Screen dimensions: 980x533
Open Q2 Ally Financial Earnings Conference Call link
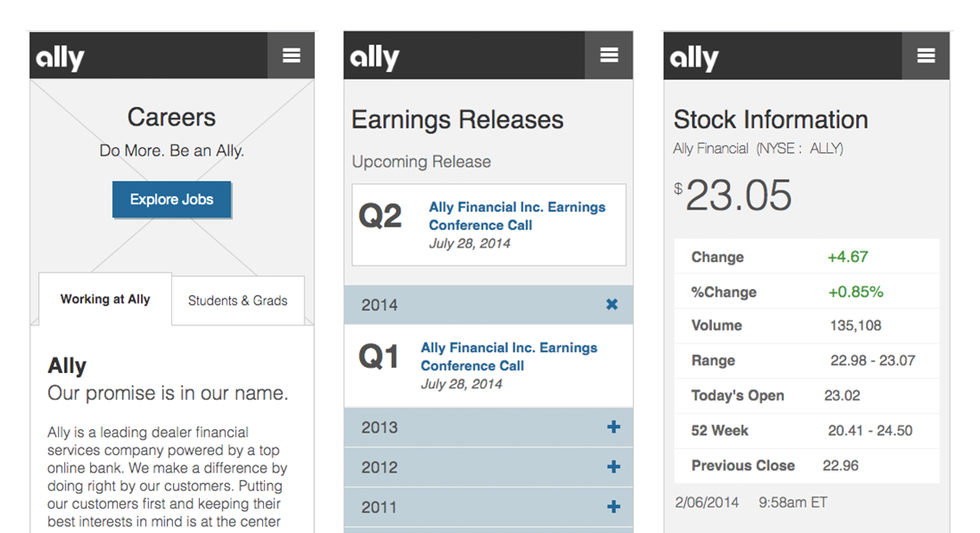(x=517, y=215)
